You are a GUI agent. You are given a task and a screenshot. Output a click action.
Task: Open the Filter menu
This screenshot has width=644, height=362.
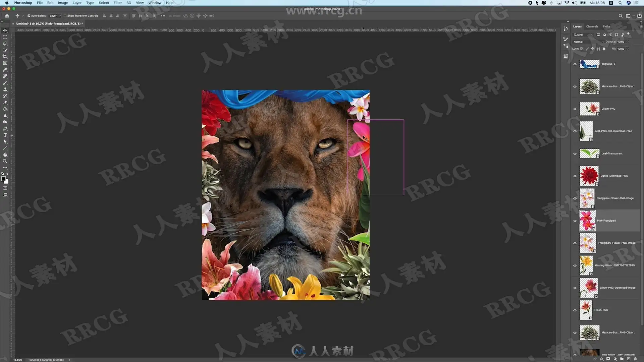(x=117, y=3)
